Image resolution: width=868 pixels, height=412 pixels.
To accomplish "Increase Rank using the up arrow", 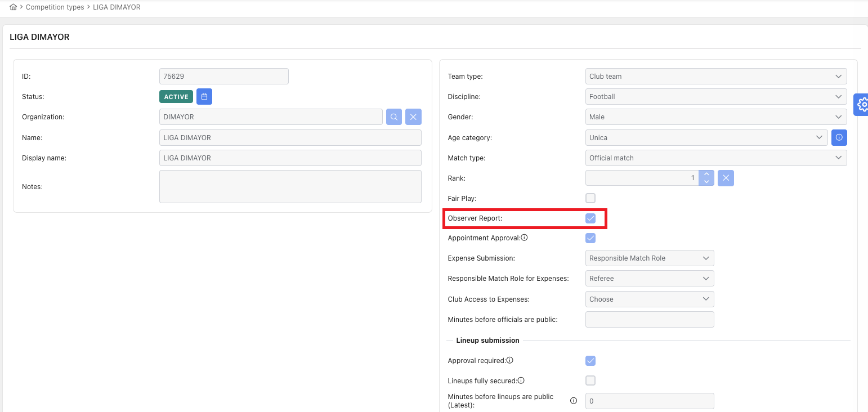I will click(706, 174).
